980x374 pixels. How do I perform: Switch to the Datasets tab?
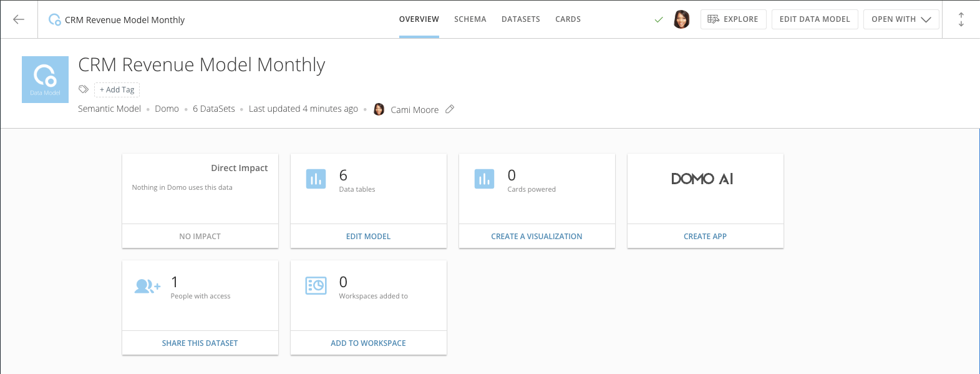point(521,19)
